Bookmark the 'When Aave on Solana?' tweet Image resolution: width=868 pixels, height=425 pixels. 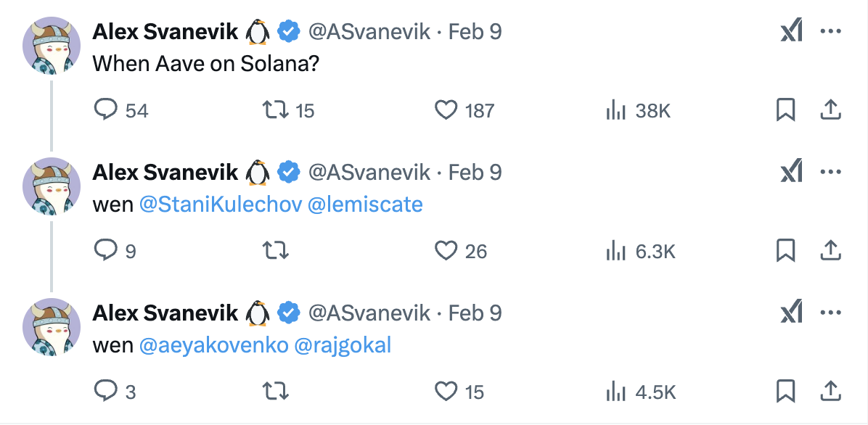point(785,110)
